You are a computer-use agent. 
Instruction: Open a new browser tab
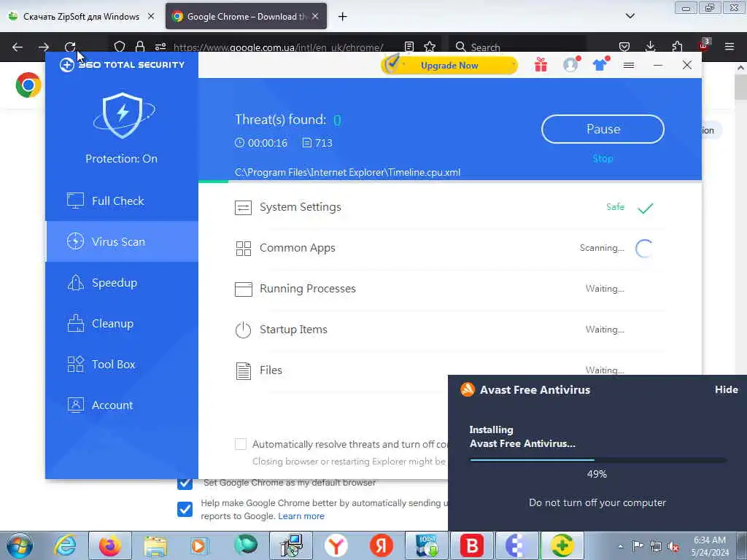coord(343,17)
